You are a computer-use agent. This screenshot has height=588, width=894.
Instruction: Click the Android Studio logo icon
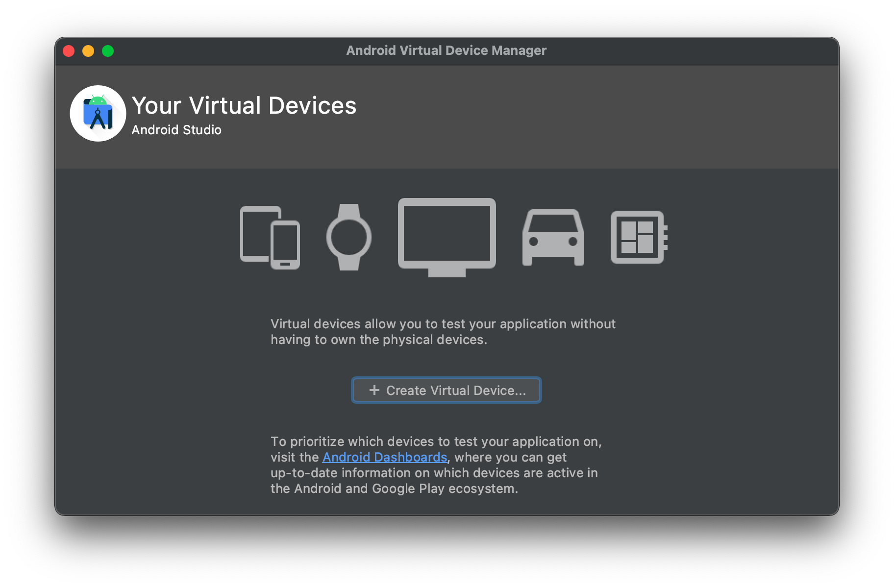98,113
